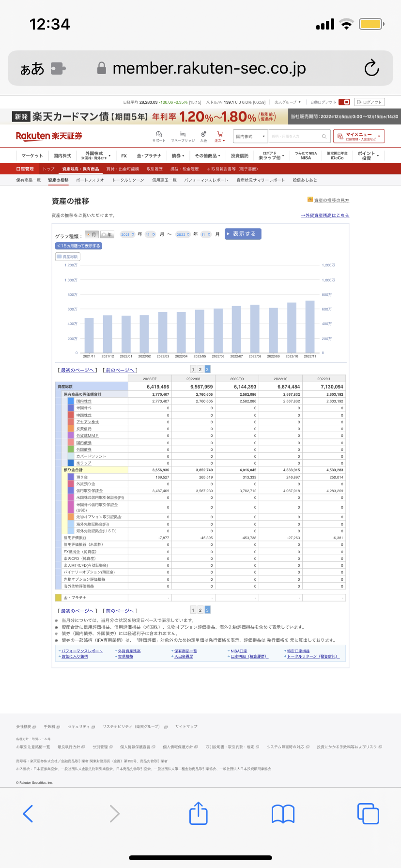Go back with Safari back arrow
This screenshot has width=401, height=868.
(x=28, y=814)
